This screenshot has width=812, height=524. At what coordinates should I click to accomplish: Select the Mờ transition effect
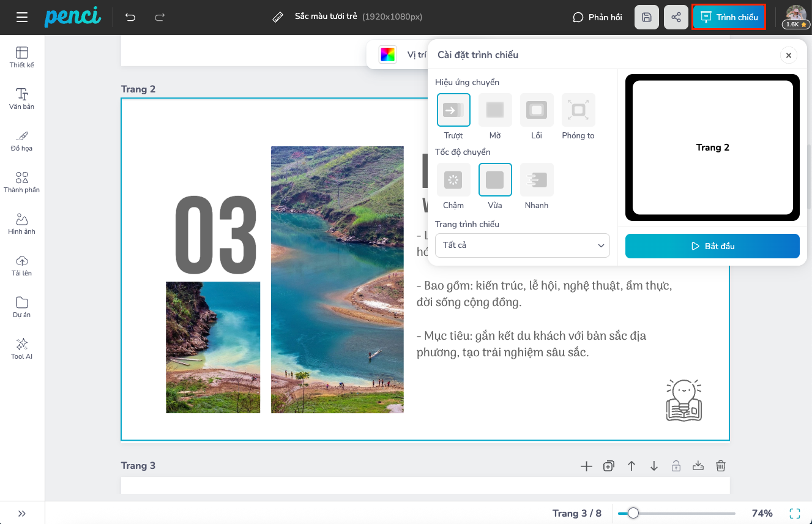point(495,110)
